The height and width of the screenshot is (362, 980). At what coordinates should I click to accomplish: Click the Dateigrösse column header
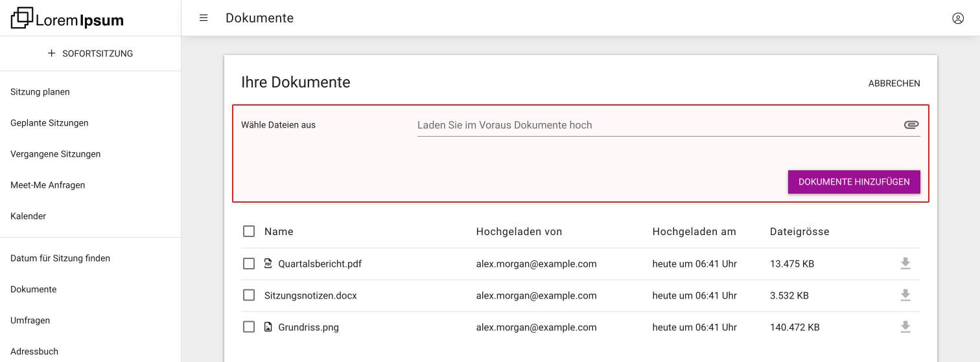click(x=800, y=231)
